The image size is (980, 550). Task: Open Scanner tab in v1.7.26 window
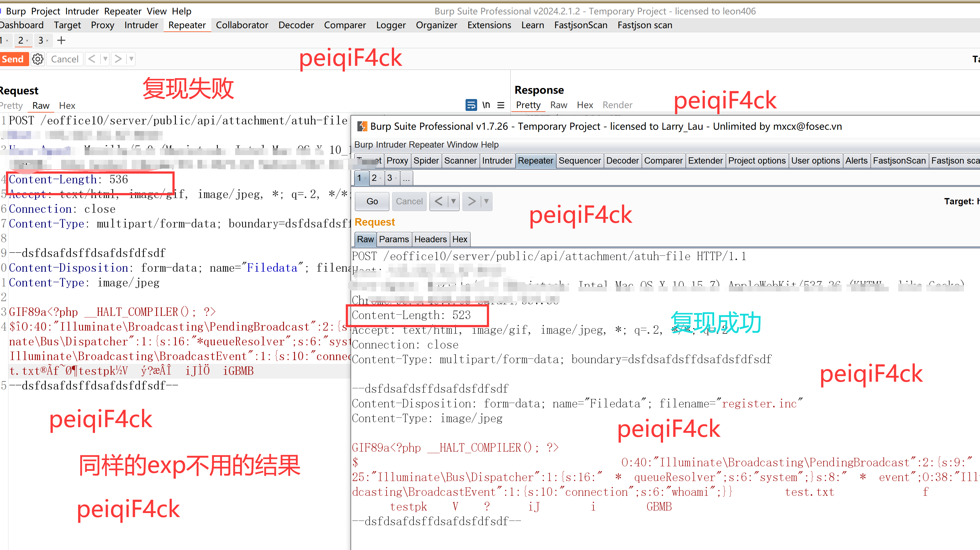(x=460, y=160)
